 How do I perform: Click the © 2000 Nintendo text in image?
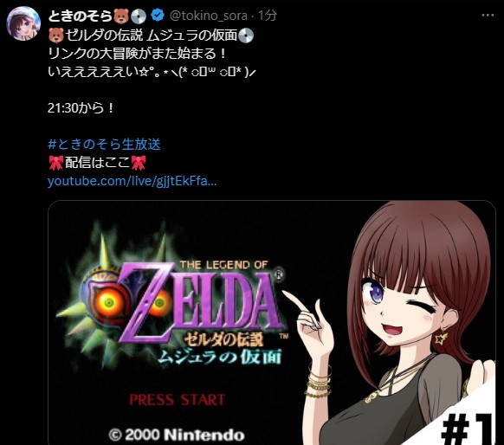coord(177,435)
